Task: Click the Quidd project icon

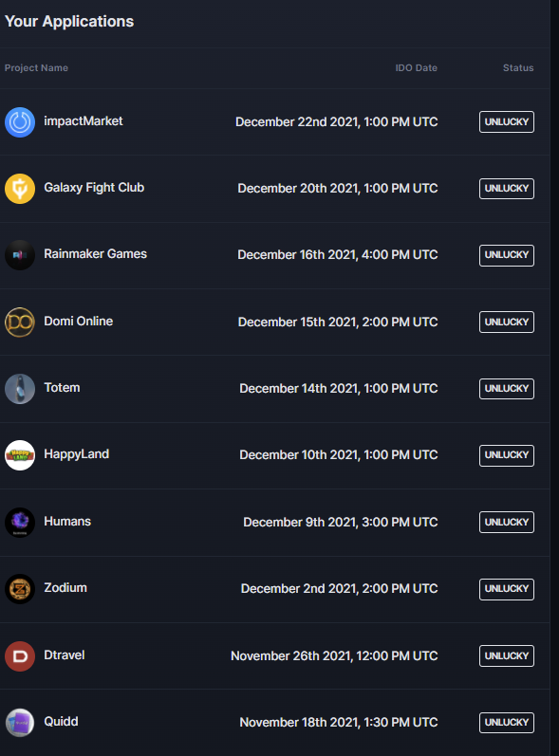Action: tap(20, 722)
